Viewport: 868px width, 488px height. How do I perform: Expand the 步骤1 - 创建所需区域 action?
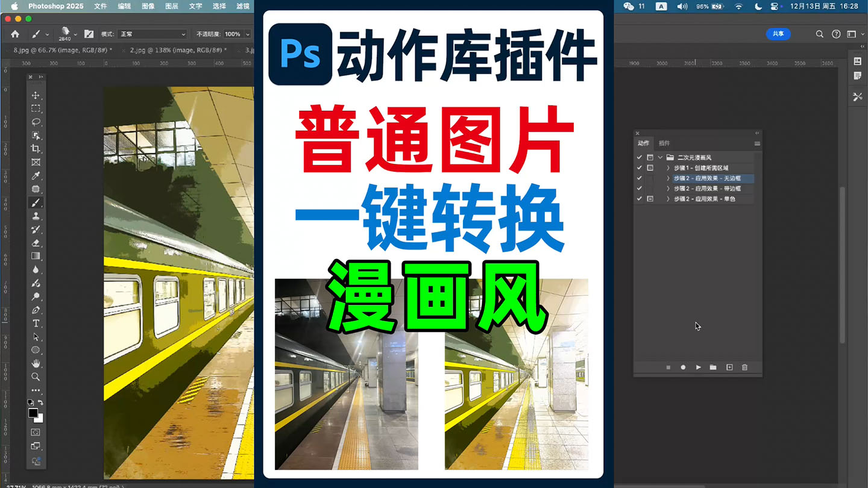[668, 168]
